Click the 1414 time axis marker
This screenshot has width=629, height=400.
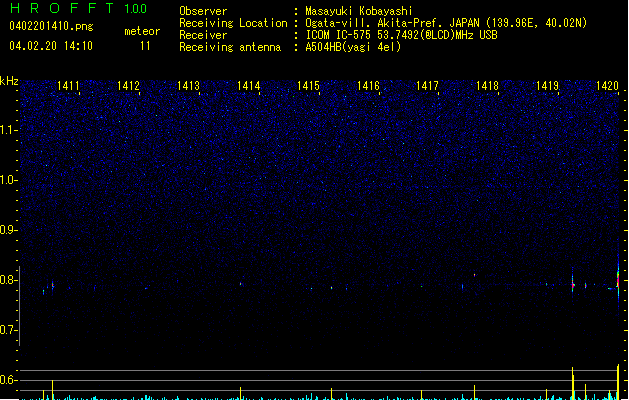coord(248,86)
